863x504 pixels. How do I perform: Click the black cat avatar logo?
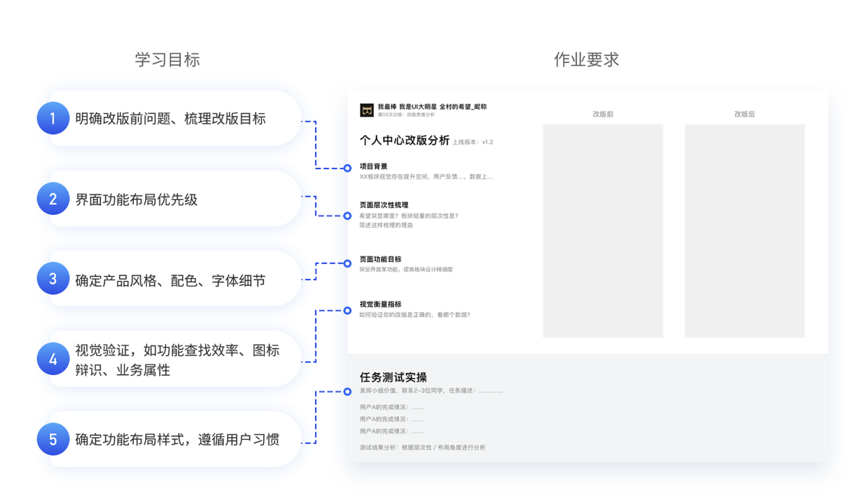point(367,110)
